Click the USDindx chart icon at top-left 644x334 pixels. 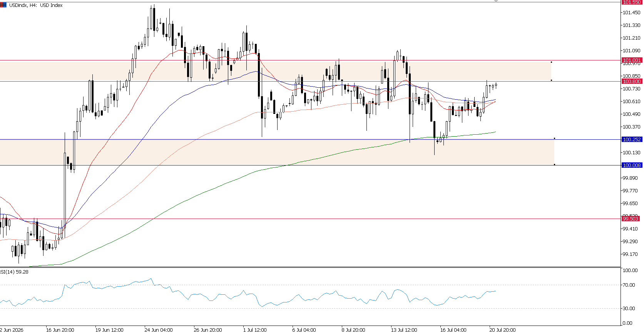tap(3, 5)
